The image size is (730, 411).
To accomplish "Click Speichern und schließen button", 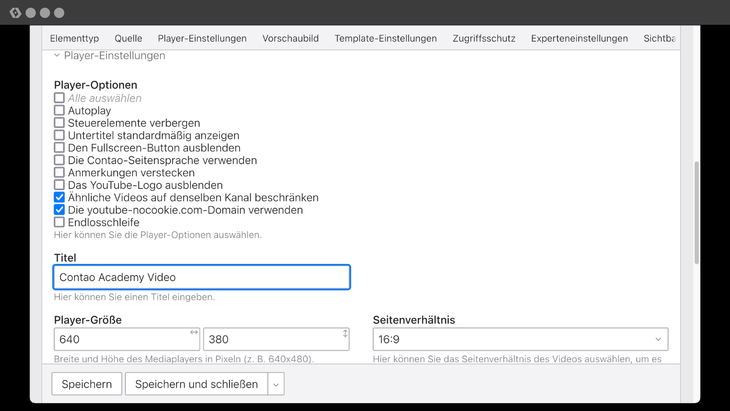I will [196, 384].
